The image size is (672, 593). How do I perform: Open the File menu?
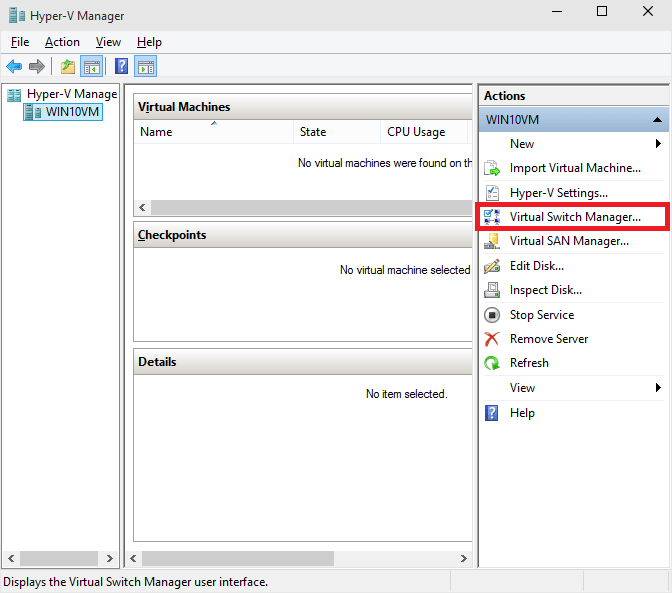coord(20,42)
